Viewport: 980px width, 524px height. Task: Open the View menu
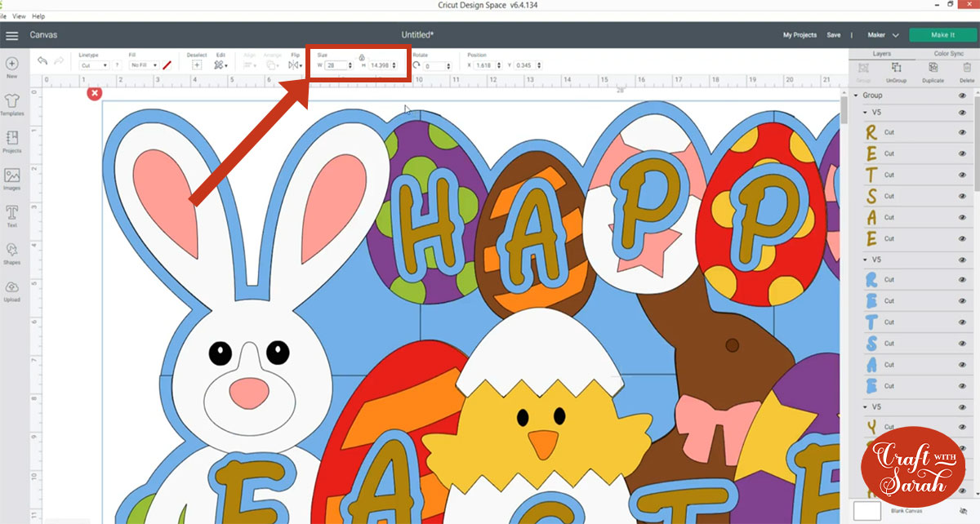point(16,16)
